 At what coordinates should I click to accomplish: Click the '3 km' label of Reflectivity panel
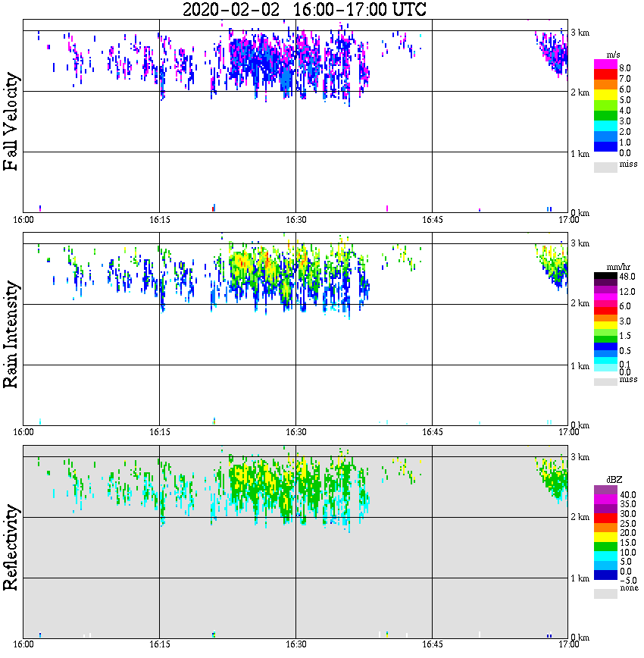point(580,456)
